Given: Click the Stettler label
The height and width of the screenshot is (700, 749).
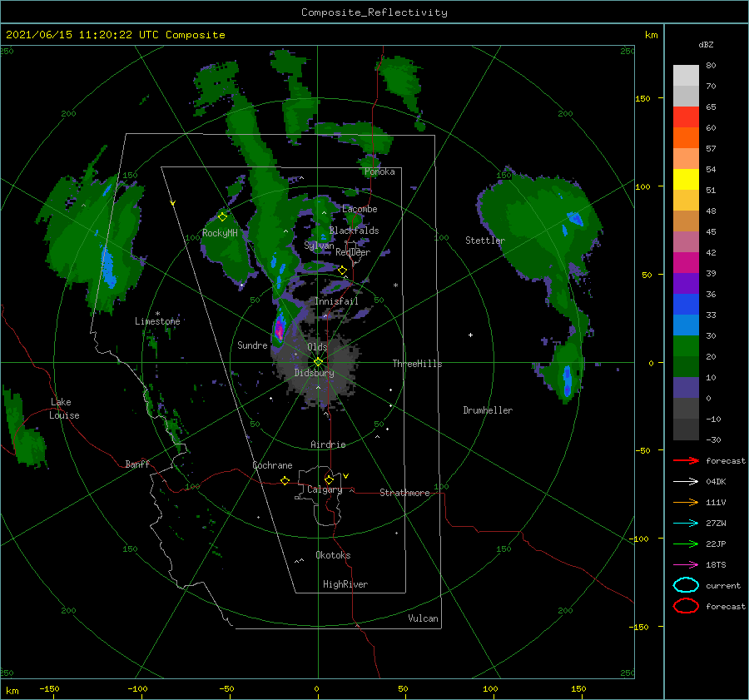Looking at the screenshot, I should click(x=485, y=241).
